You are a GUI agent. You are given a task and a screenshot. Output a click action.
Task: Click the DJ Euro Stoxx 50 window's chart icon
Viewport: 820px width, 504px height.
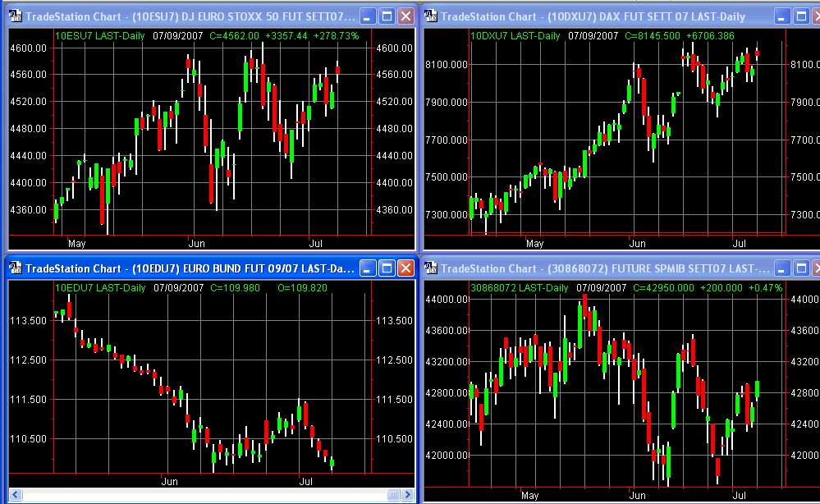tap(15, 16)
